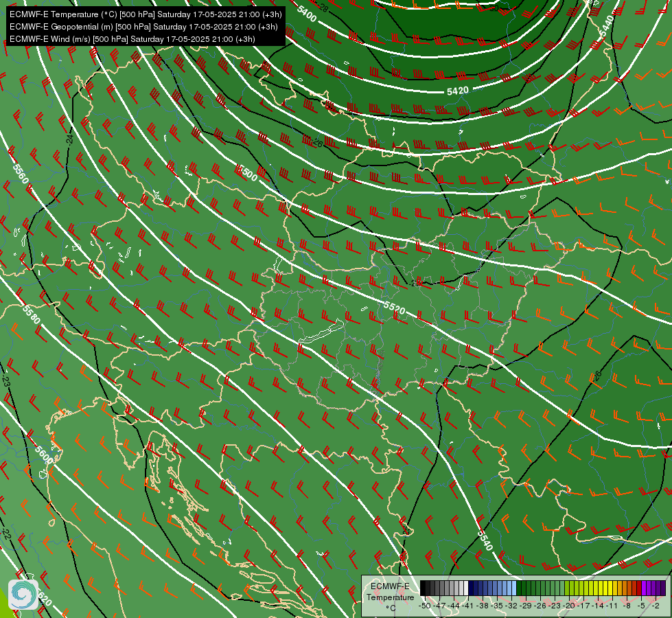
Task: Pick the dark navy swatch above -41
Action: click(471, 588)
